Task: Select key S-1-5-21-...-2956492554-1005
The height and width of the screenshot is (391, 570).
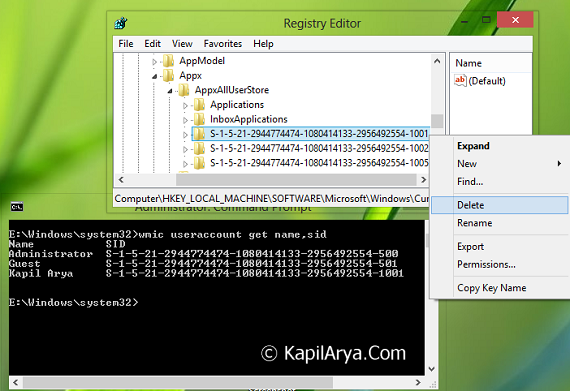Action: tap(319, 163)
